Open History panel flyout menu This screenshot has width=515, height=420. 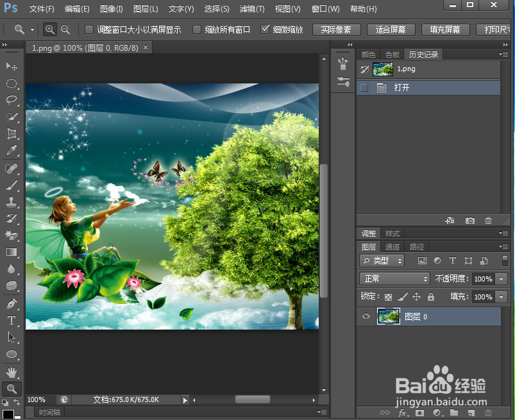click(x=503, y=54)
